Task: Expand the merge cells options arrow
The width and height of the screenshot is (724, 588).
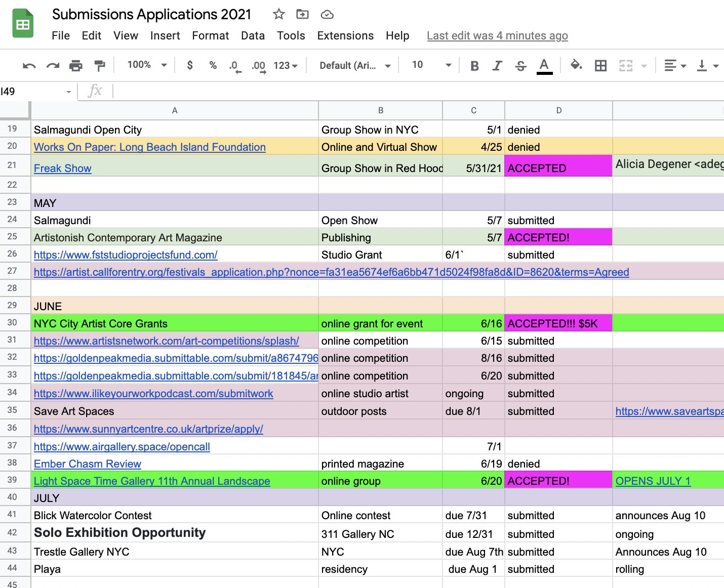Action: point(644,66)
